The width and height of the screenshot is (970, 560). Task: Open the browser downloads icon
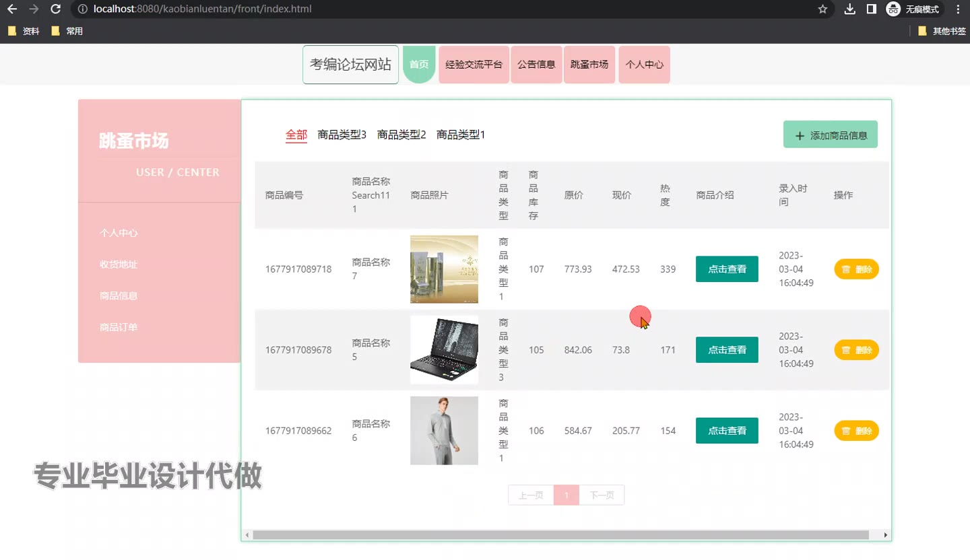[x=850, y=9]
